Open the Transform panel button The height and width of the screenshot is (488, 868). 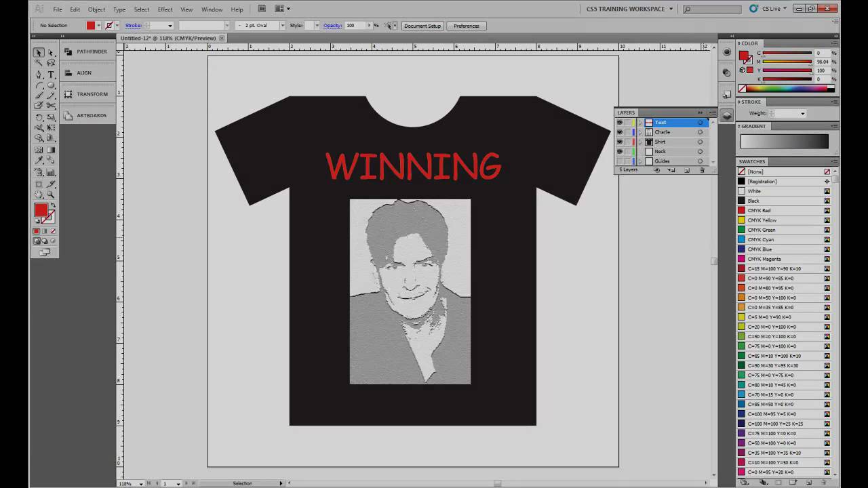(x=87, y=94)
